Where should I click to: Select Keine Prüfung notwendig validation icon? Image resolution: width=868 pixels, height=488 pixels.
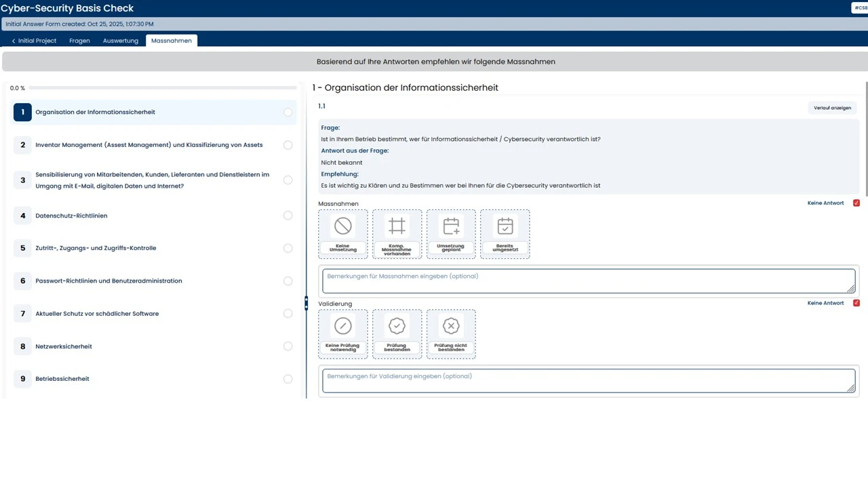(343, 327)
